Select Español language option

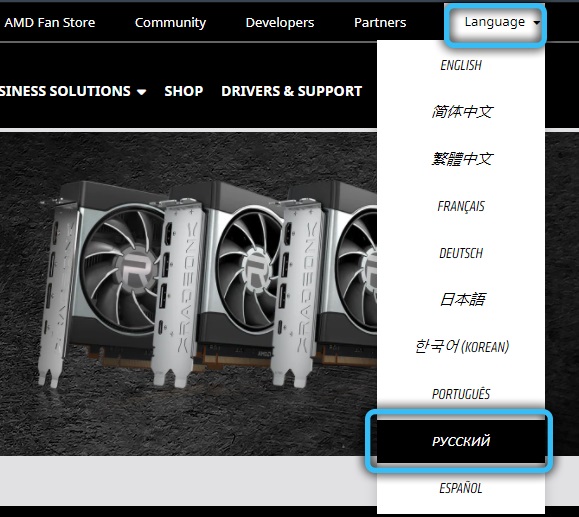[x=461, y=488]
